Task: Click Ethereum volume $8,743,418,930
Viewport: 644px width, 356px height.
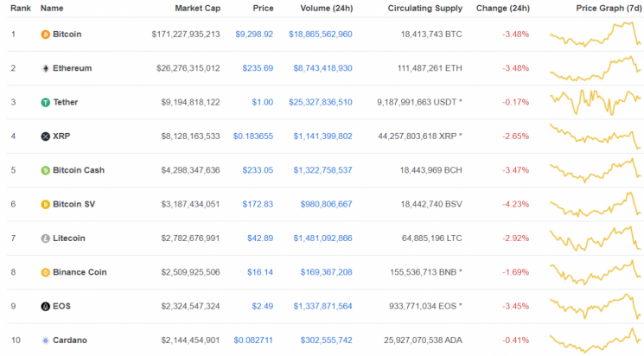Action: pyautogui.click(x=322, y=68)
